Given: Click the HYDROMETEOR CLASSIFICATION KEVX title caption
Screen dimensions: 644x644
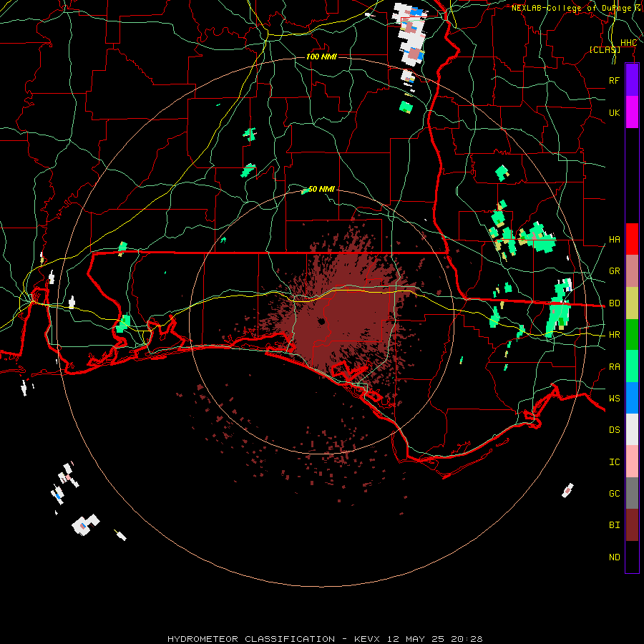Looking at the screenshot, I should tap(325, 639).
